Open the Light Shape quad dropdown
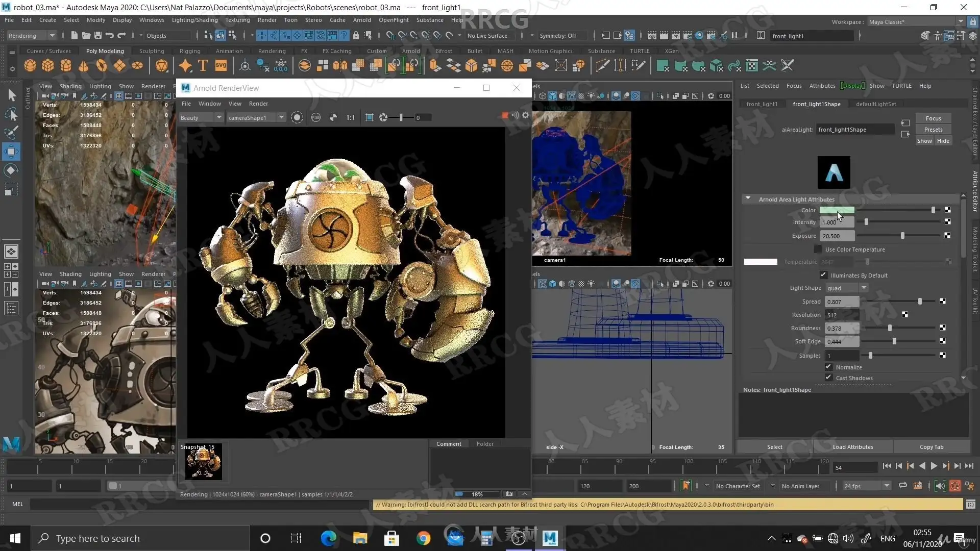The height and width of the screenshot is (551, 980). (x=847, y=288)
